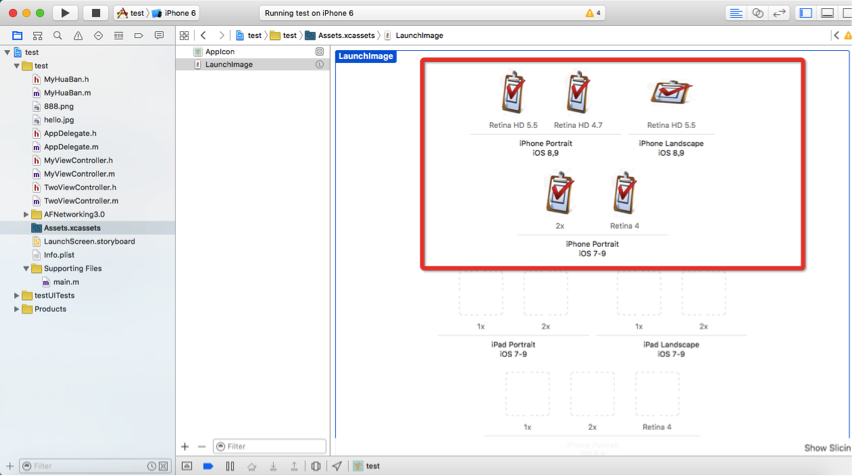
Task: Open the Report navigator speech bubble icon
Action: coord(159,36)
